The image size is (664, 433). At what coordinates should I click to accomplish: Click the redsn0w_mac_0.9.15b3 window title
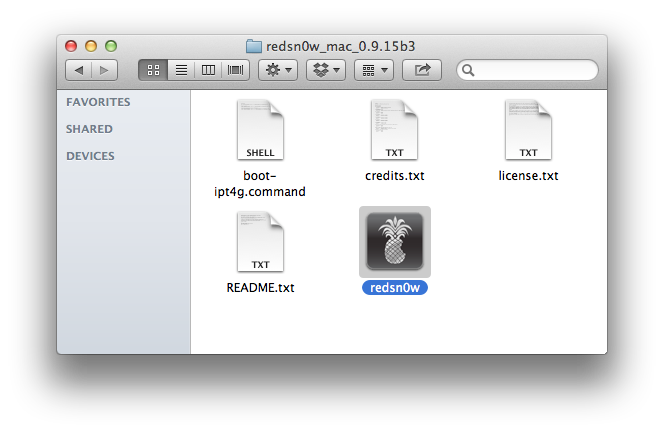pyautogui.click(x=340, y=46)
